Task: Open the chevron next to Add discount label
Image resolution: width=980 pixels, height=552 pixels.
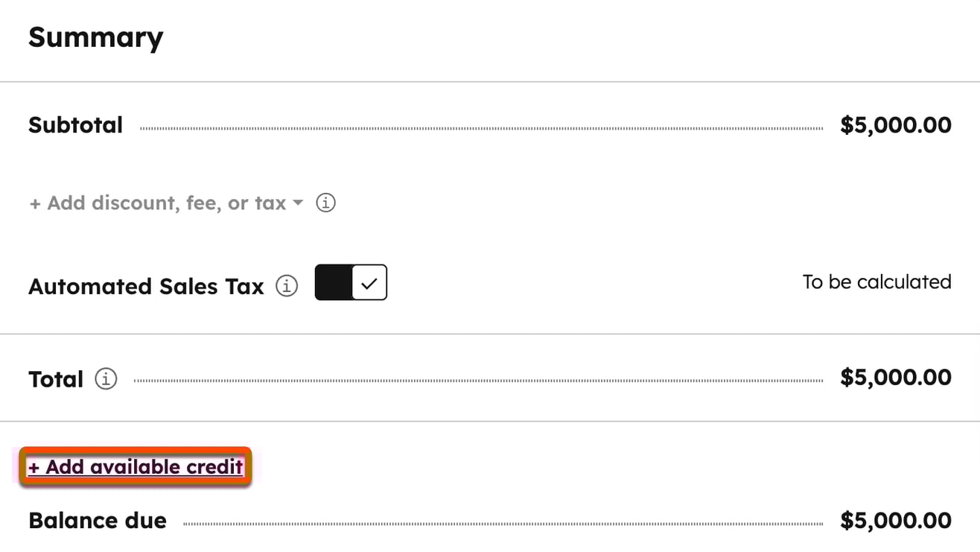Action: pyautogui.click(x=298, y=202)
